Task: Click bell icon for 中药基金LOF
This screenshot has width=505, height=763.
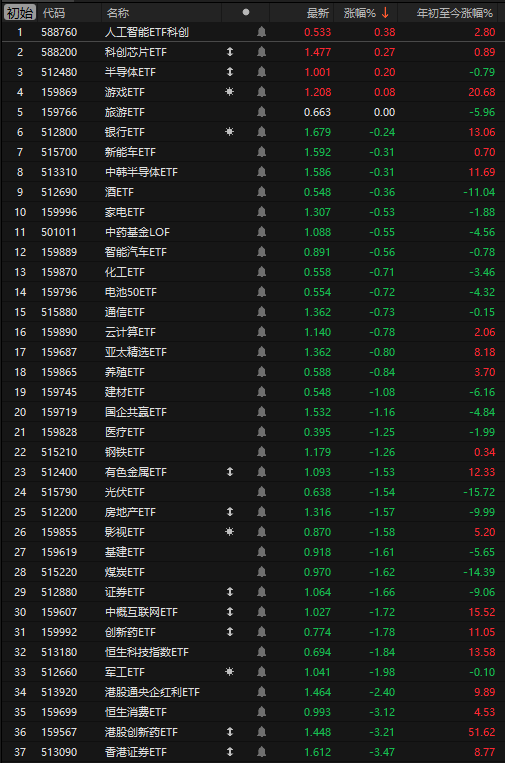Action: 261,232
